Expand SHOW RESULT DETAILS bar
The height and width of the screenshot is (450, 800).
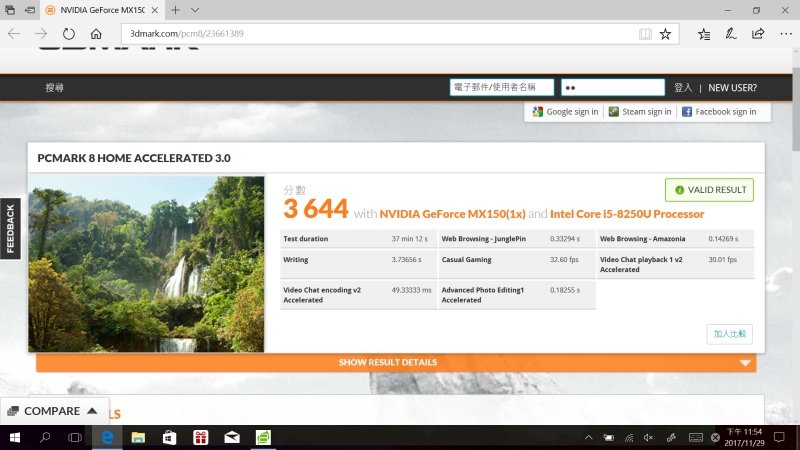(x=396, y=362)
